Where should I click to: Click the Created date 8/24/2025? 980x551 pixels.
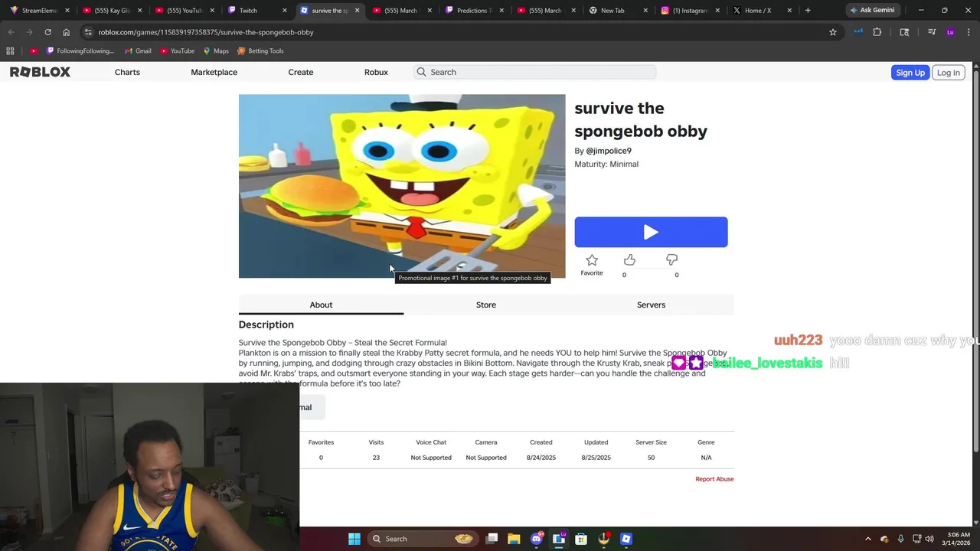[x=541, y=458]
